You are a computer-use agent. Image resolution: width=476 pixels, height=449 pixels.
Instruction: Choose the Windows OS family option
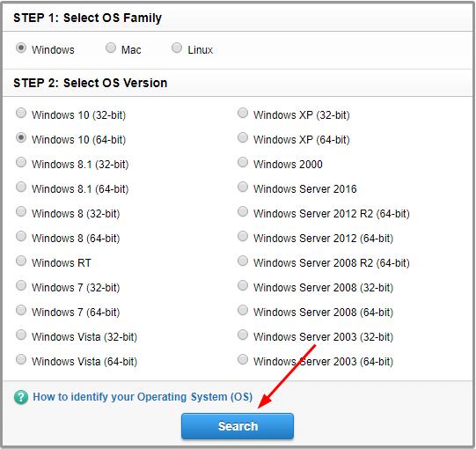[21, 48]
